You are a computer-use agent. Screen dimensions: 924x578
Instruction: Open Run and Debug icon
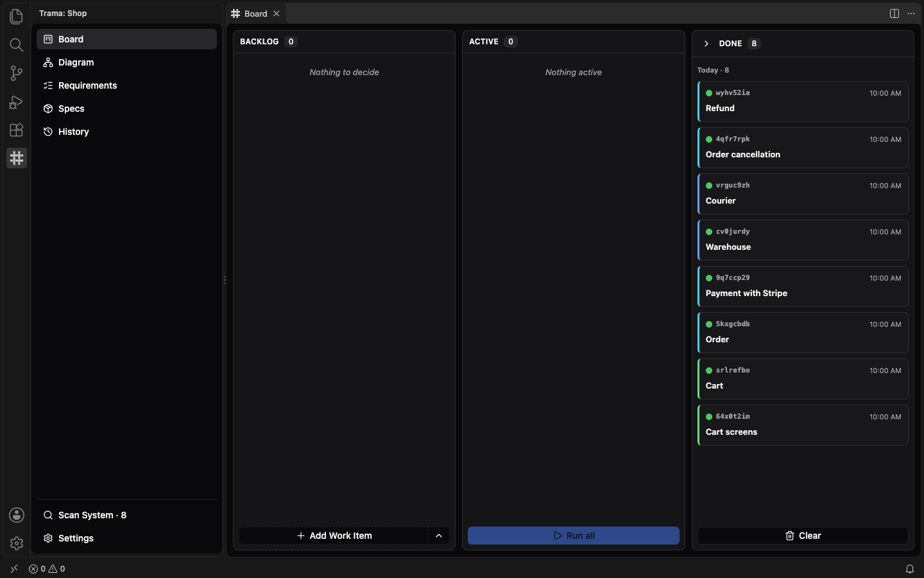[17, 101]
